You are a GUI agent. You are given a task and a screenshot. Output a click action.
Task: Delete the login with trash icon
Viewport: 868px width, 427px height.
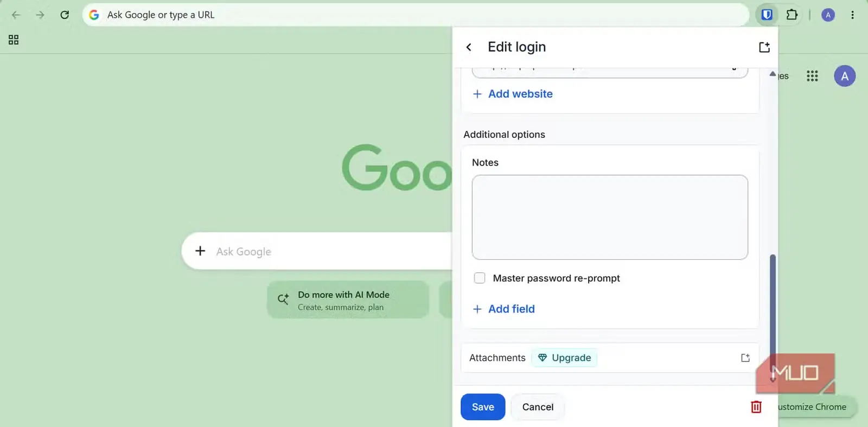click(x=756, y=406)
